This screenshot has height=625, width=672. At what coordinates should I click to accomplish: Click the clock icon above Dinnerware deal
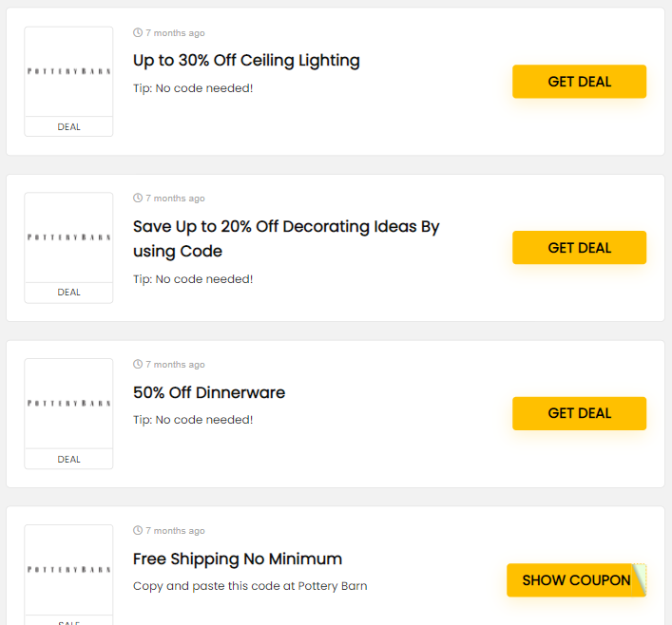[x=138, y=365]
